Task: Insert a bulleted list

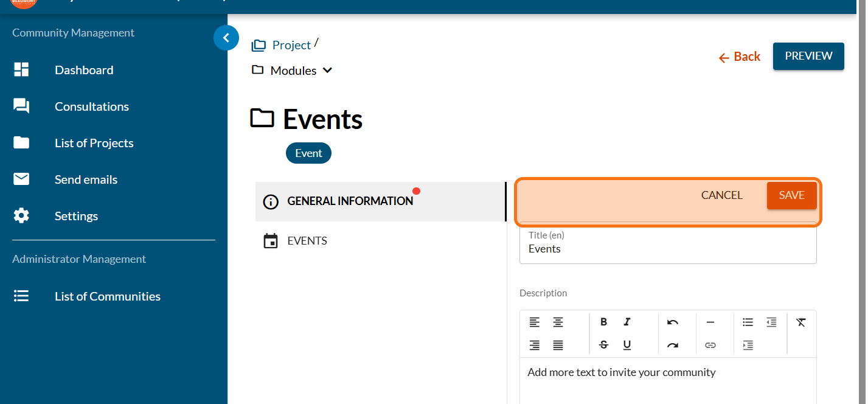Action: [x=748, y=322]
